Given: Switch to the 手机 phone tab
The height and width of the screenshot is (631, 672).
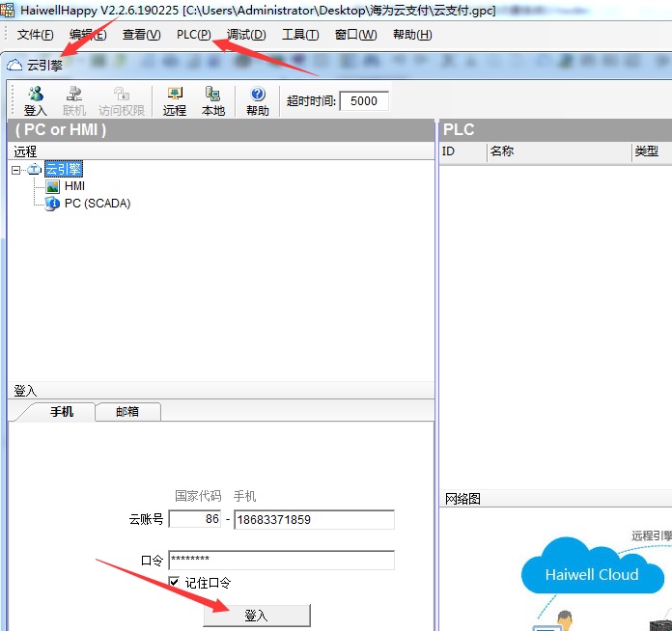Looking at the screenshot, I should click(62, 412).
